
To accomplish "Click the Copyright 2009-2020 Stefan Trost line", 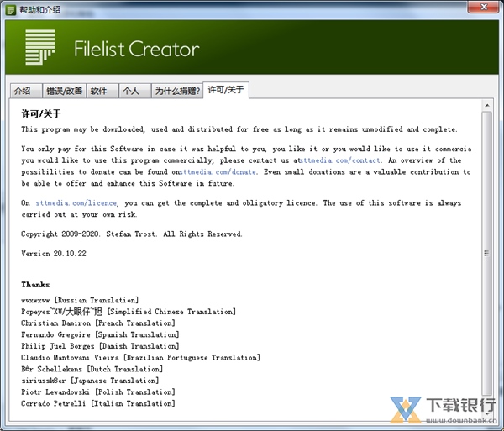I will pyautogui.click(x=132, y=234).
